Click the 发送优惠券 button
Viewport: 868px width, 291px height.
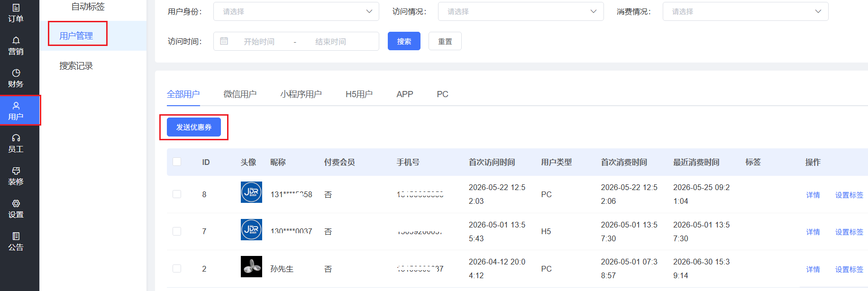194,127
